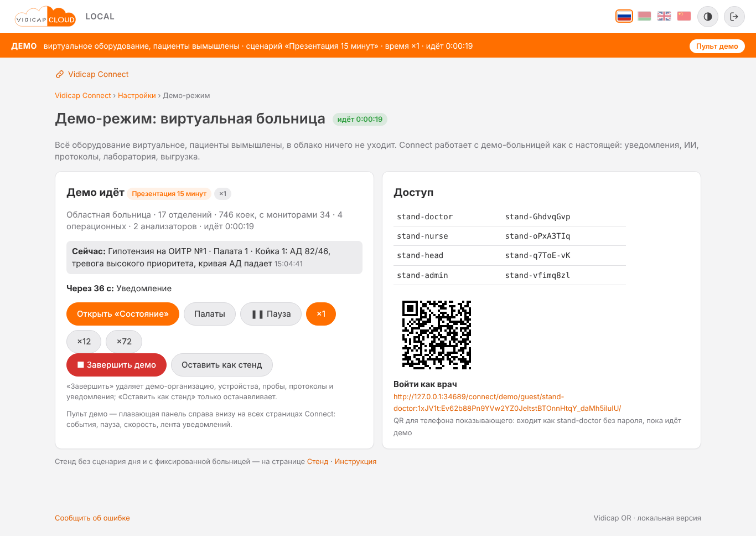The height and width of the screenshot is (536, 756).
Task: Select stand-head login text
Action: pyautogui.click(x=420, y=255)
